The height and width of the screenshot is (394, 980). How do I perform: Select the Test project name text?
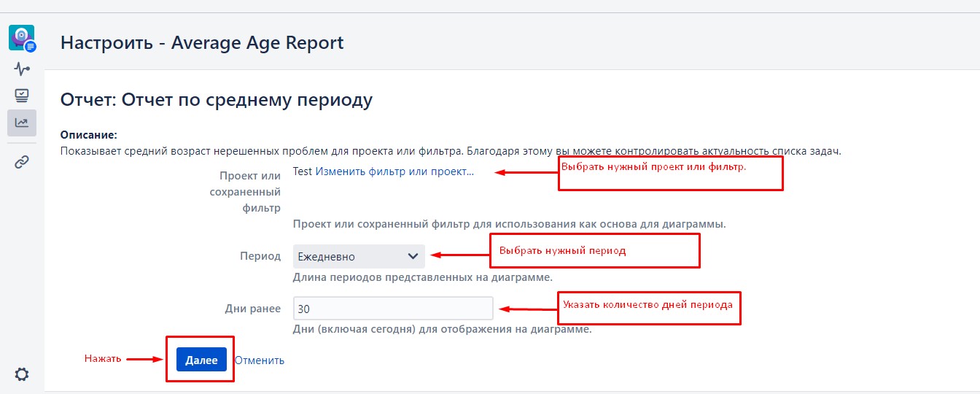(x=303, y=171)
